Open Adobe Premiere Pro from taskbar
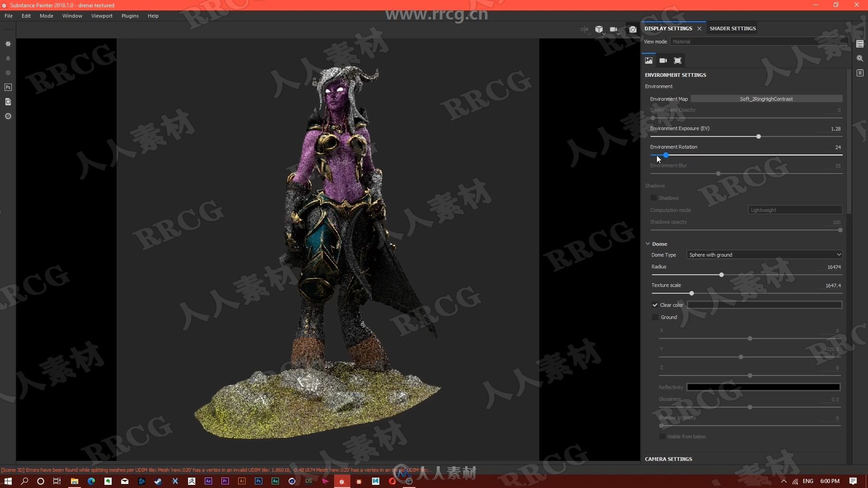 click(225, 481)
